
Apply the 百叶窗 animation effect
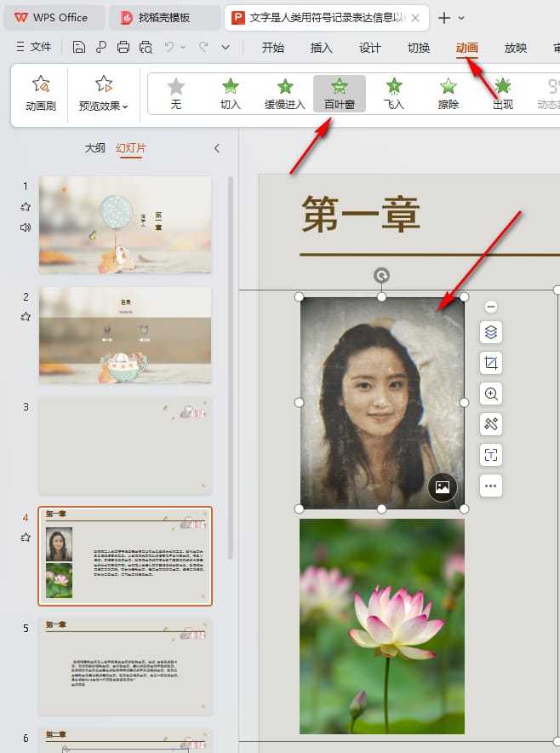click(x=340, y=94)
